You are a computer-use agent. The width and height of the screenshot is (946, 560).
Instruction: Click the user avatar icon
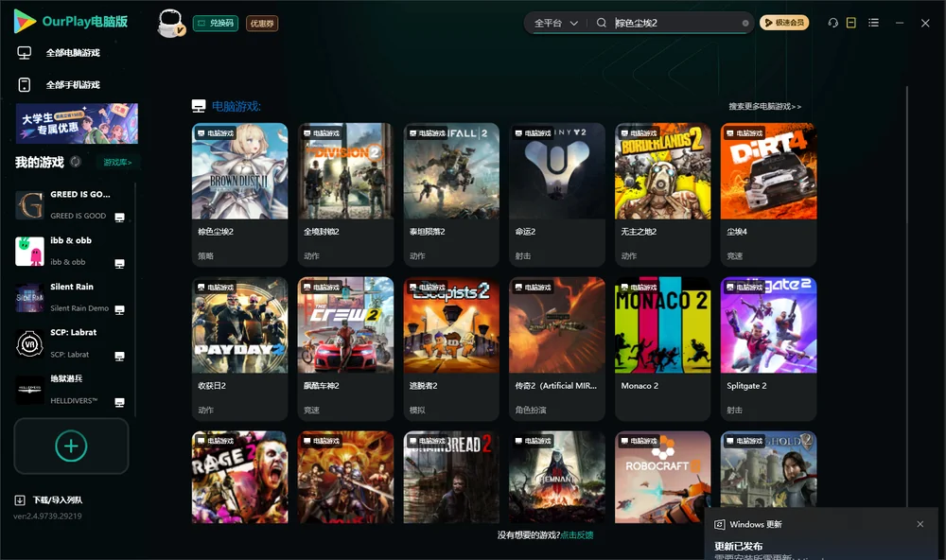click(x=170, y=23)
